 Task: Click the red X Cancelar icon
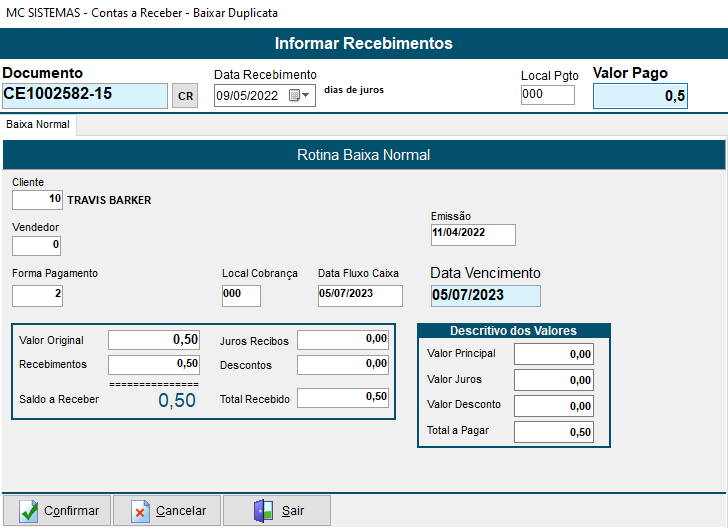coord(140,511)
